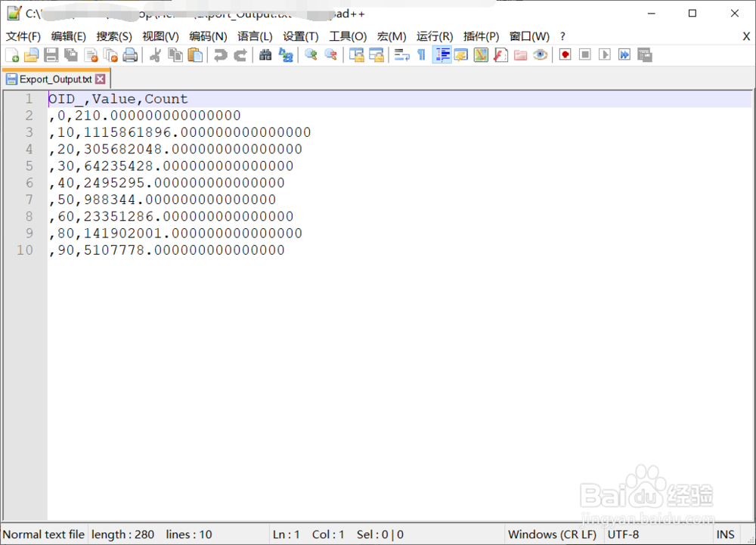Image resolution: width=756 pixels, height=545 pixels.
Task: Paste from clipboard using Paste icon
Action: point(195,55)
